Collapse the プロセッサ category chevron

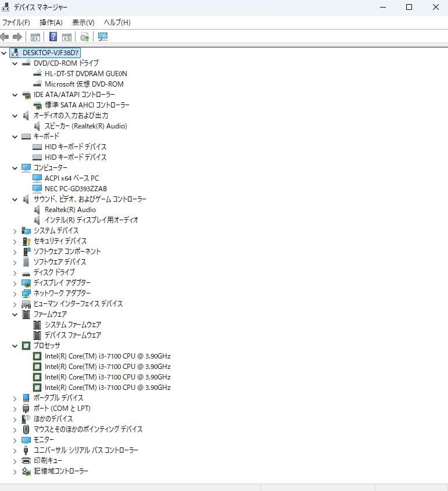15,346
